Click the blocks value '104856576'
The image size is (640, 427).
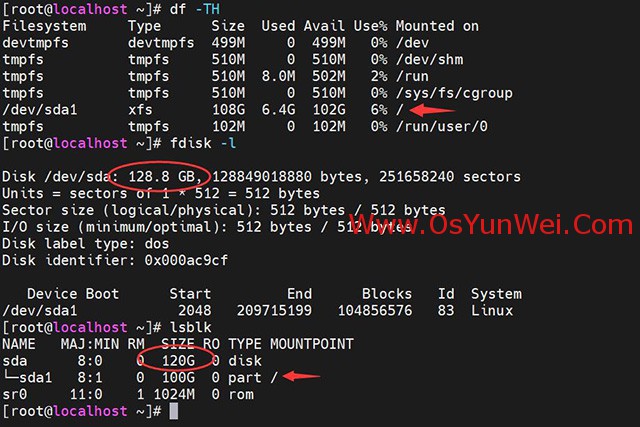pos(375,311)
